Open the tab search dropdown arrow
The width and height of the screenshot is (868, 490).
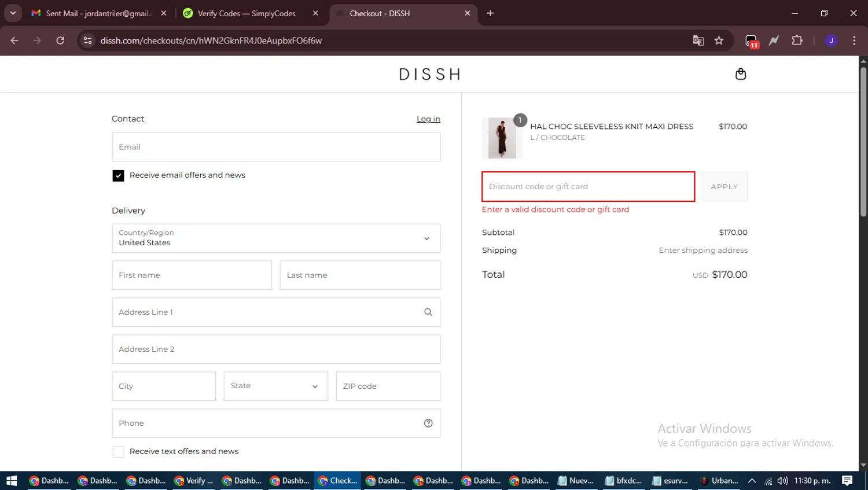point(13,13)
